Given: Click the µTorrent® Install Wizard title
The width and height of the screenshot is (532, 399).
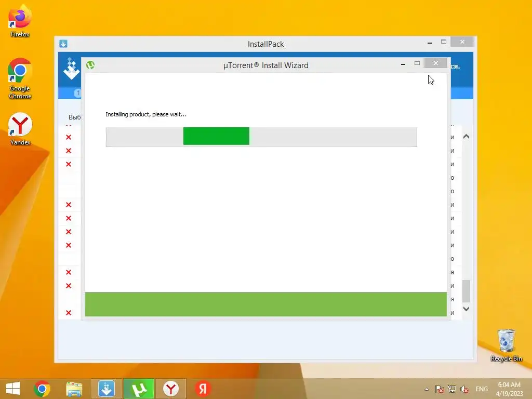Looking at the screenshot, I should click(x=265, y=65).
